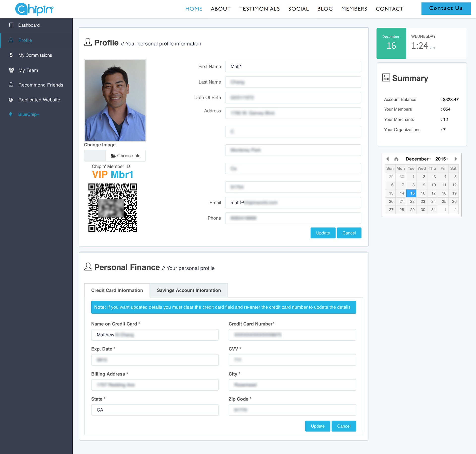Click the calendar home icon

coord(396,159)
